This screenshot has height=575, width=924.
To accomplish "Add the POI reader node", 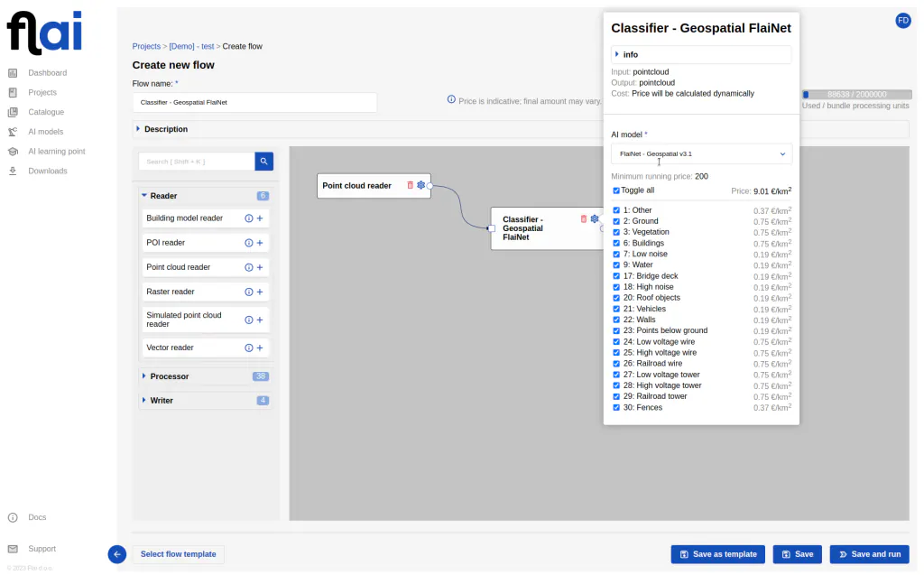I will point(260,243).
